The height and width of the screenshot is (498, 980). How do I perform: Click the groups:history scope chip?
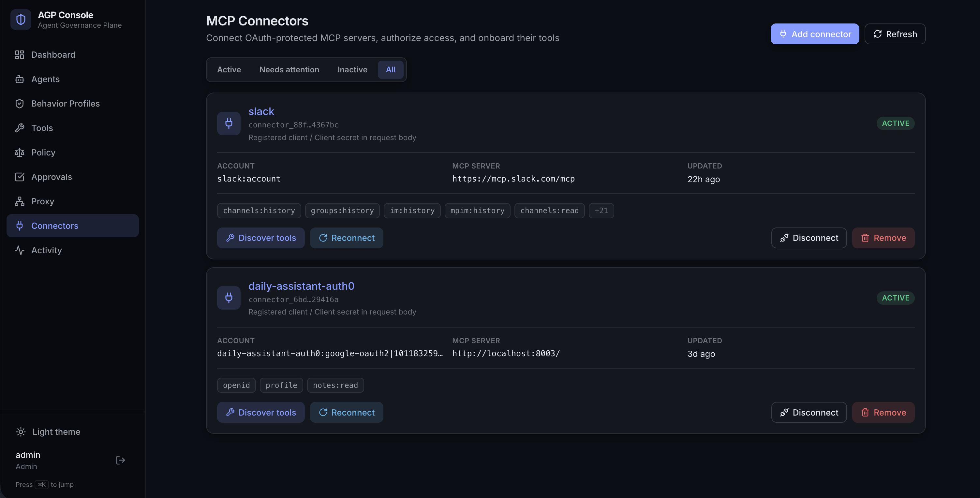coord(342,211)
